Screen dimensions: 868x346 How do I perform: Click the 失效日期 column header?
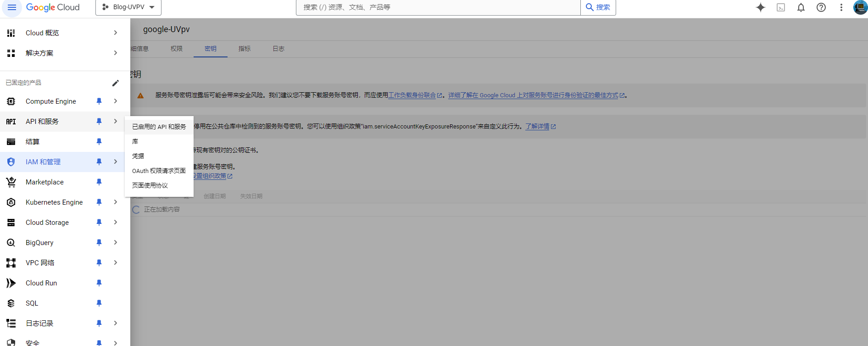pos(251,196)
